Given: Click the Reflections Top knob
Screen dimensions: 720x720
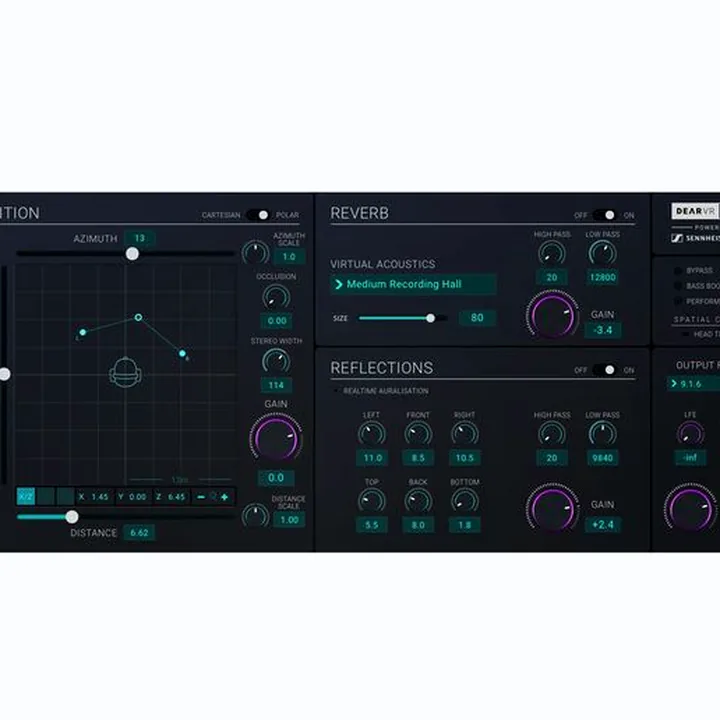Looking at the screenshot, I should coord(371,501).
